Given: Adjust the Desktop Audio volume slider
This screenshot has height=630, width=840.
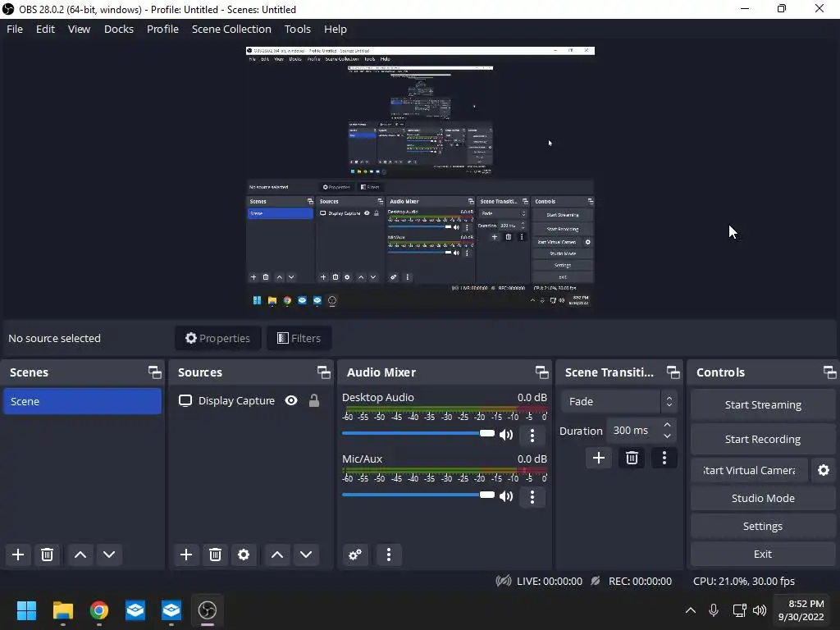Looking at the screenshot, I should coord(418,433).
